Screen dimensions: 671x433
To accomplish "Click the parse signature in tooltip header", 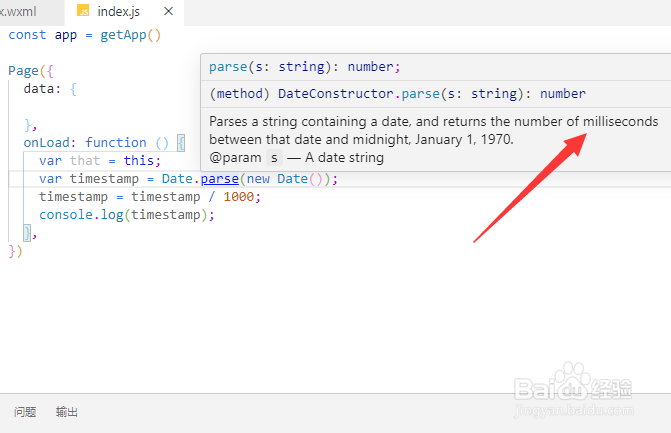I will (x=304, y=67).
